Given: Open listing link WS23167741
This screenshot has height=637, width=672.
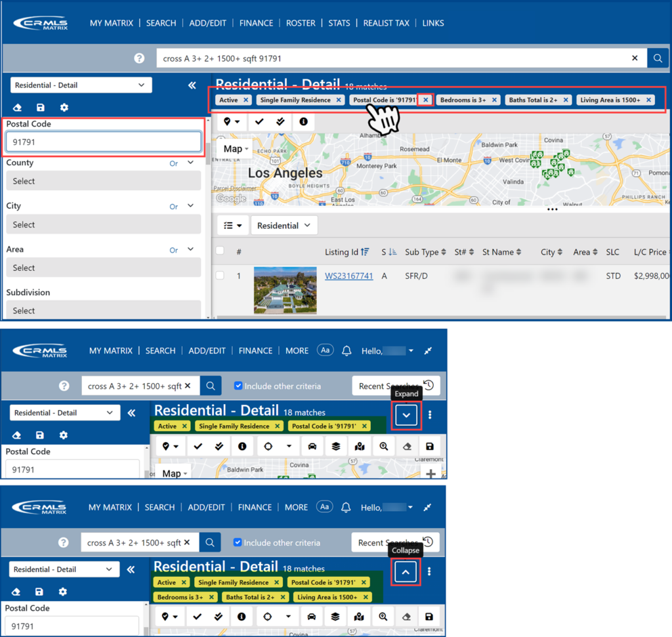Looking at the screenshot, I should 348,276.
